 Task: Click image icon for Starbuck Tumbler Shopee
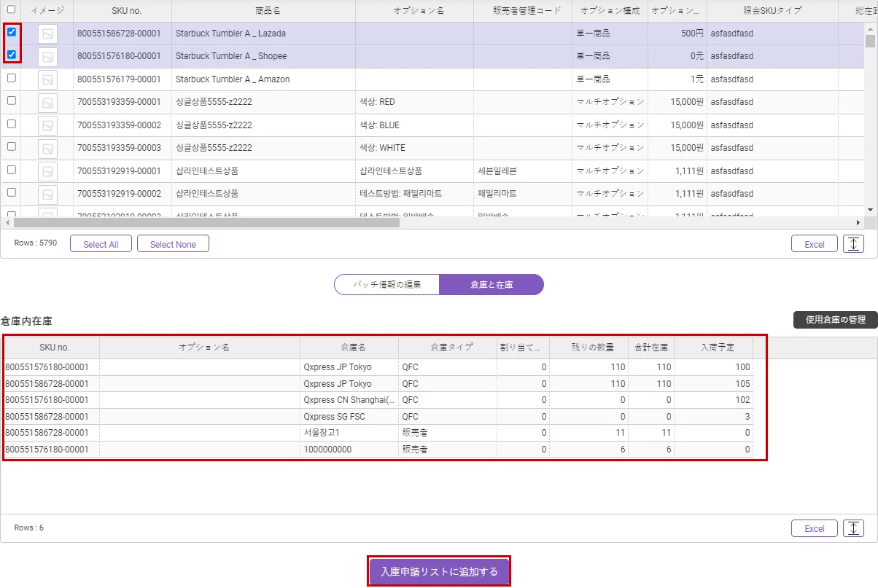(x=47, y=56)
